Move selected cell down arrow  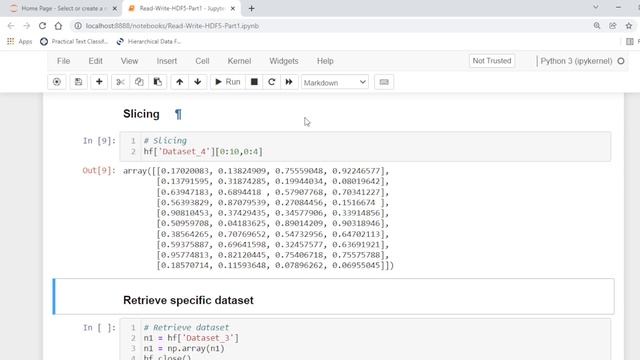pyautogui.click(x=198, y=82)
